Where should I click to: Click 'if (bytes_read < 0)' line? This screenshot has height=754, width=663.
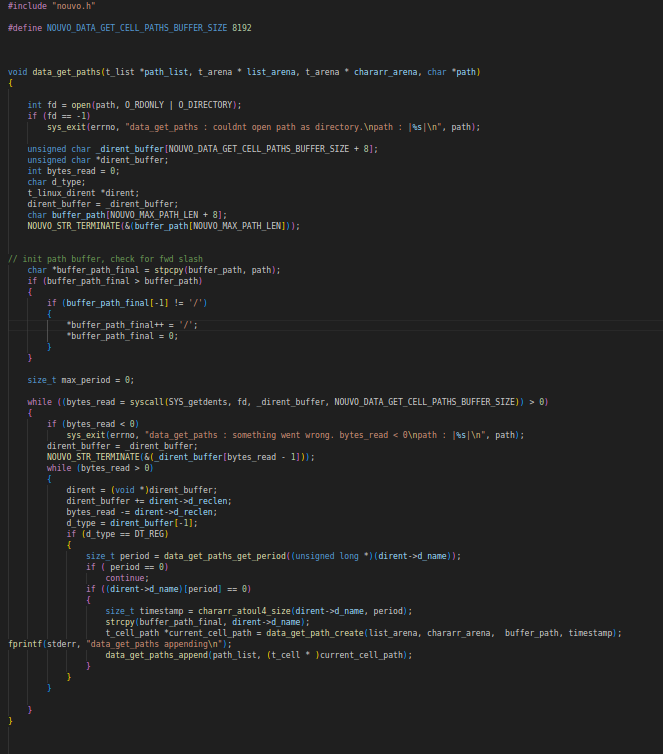point(93,424)
